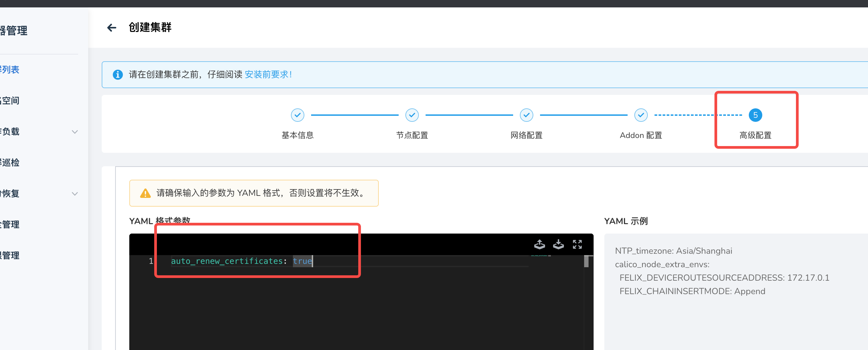Click the 节点配置 step checkmark
Screen dimensions: 868x350
(412, 114)
